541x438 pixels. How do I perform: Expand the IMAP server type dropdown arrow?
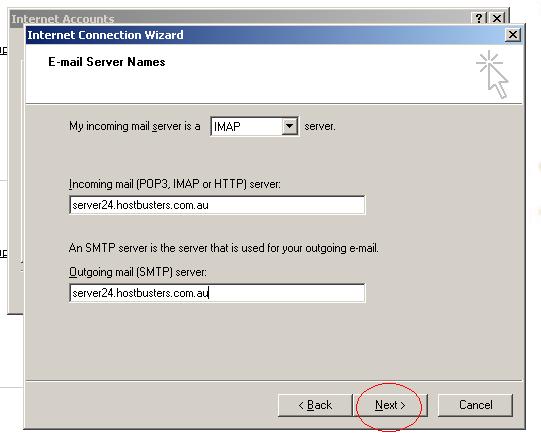point(289,126)
